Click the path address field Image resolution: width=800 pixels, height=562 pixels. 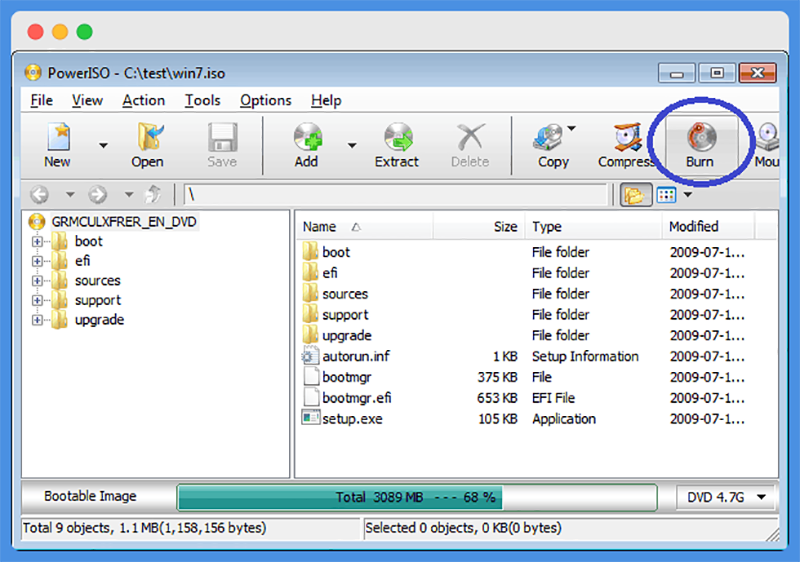coord(396,194)
